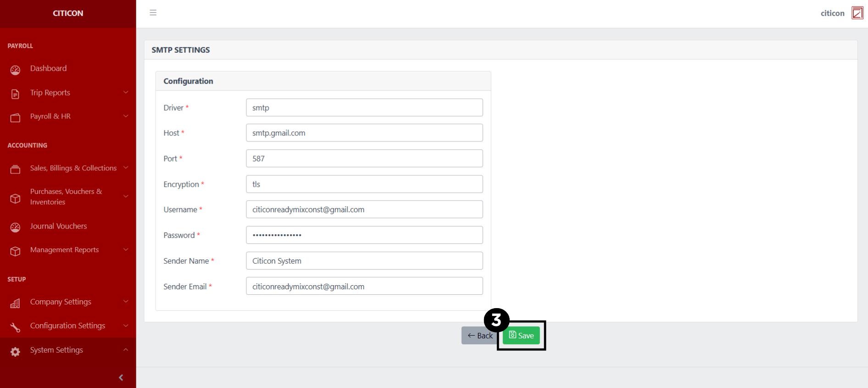868x388 pixels.
Task: Click the Sales, Billings & Collections icon
Action: pos(15,169)
